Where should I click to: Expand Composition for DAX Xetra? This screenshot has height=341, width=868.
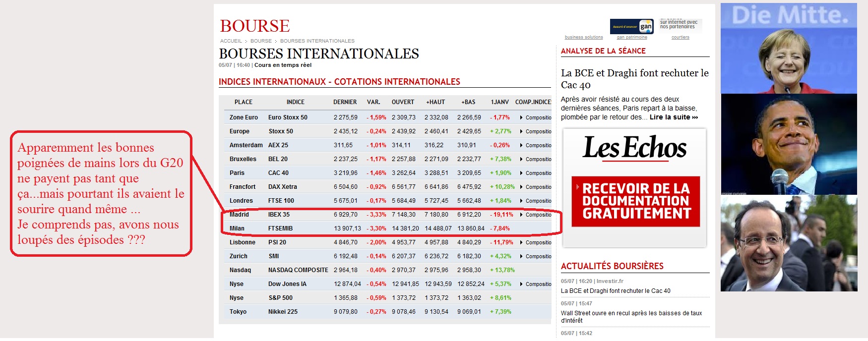click(x=536, y=187)
